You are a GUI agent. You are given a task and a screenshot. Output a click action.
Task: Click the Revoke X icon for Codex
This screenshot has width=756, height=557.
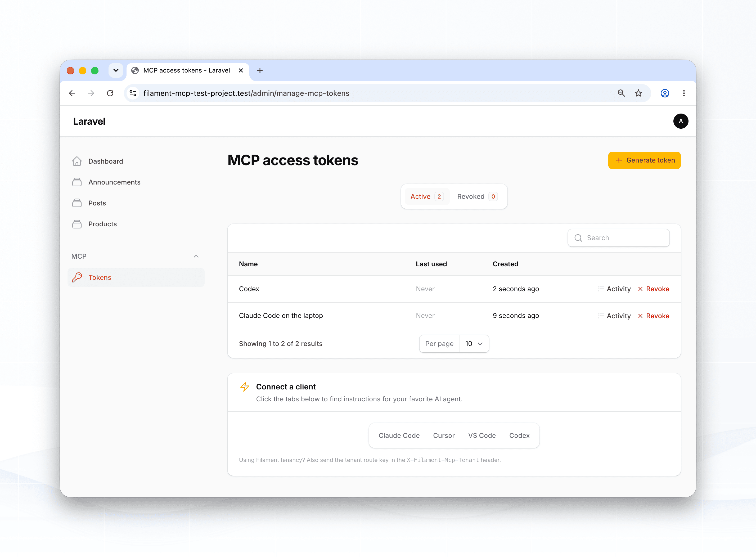640,289
